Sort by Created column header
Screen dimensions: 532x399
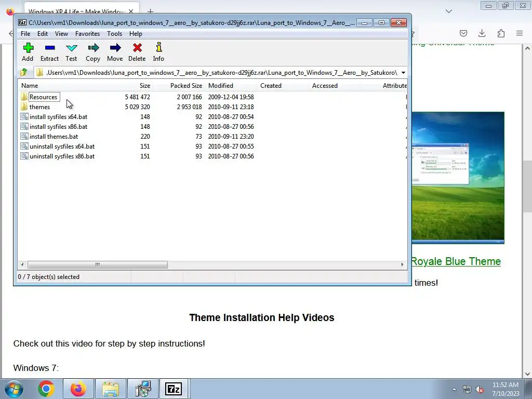click(x=283, y=86)
